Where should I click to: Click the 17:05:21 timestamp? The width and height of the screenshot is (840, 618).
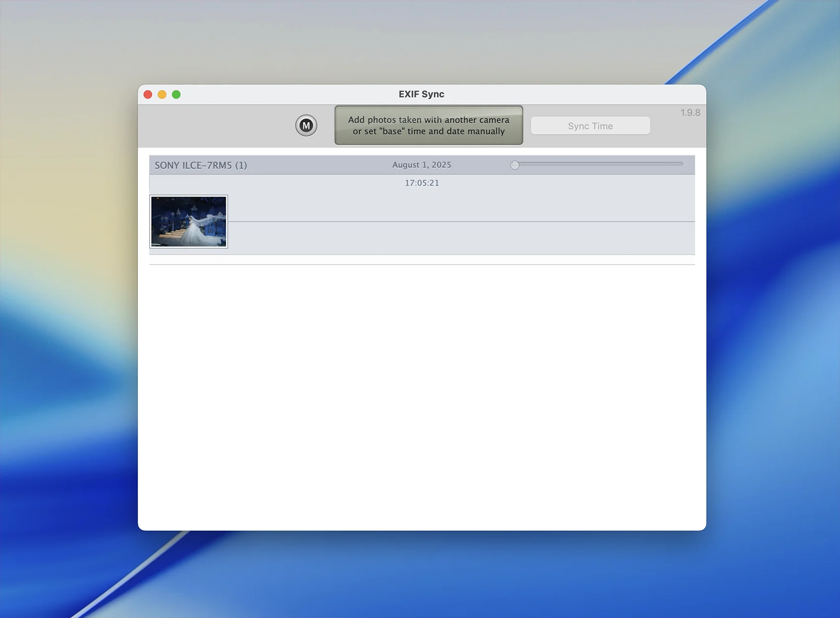click(x=421, y=183)
